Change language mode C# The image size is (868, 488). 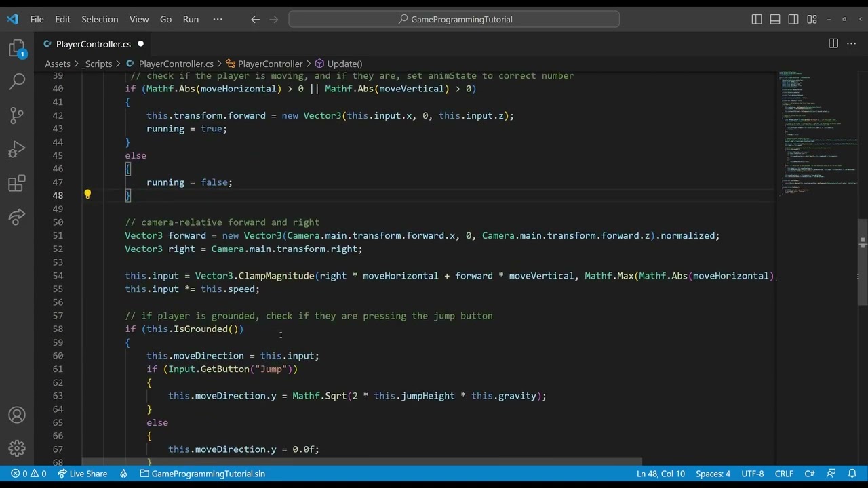809,474
